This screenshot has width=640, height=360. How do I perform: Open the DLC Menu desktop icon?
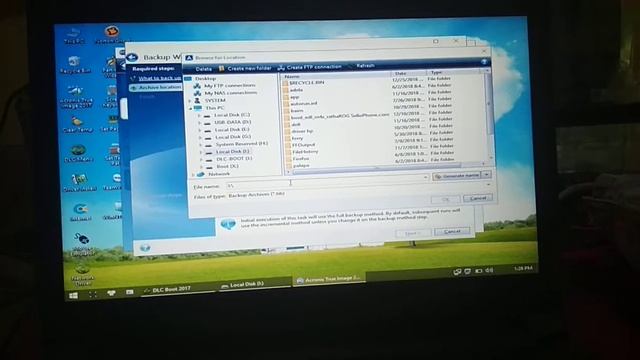pyautogui.click(x=78, y=153)
